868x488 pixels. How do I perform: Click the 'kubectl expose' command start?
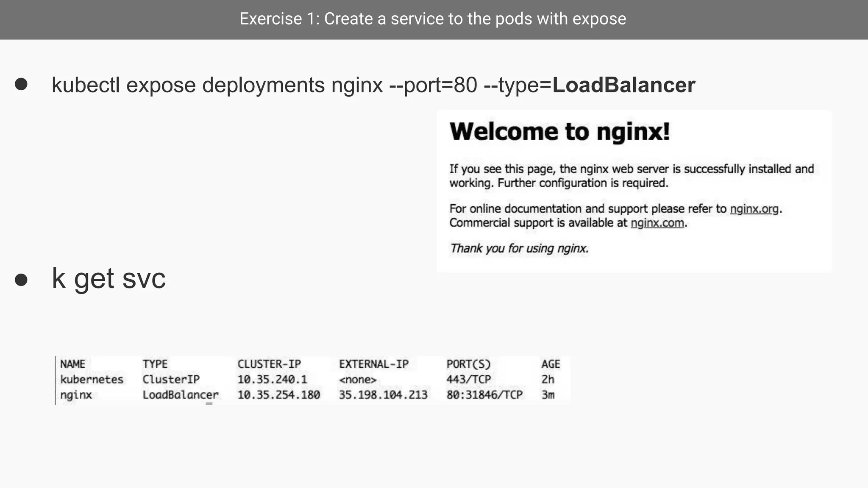124,85
